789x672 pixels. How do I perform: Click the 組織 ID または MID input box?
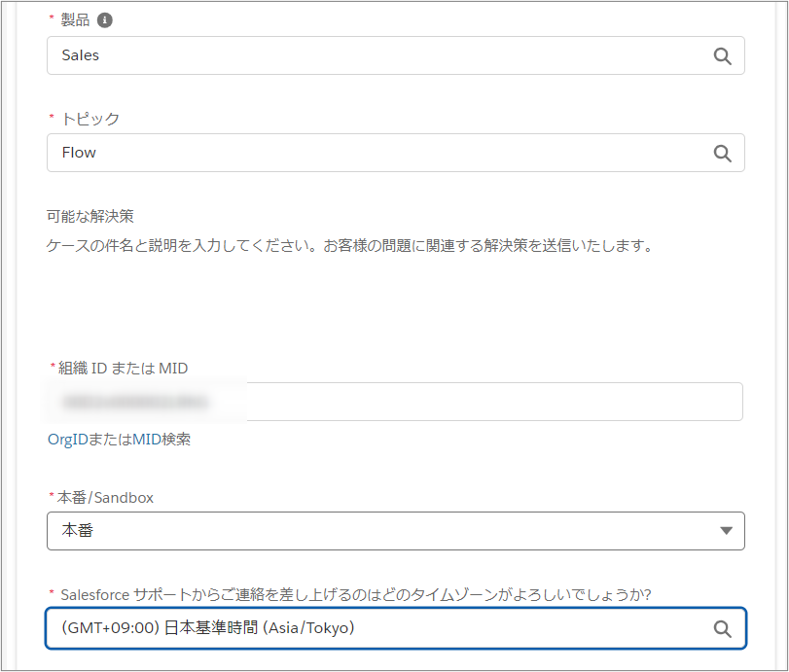pos(486,402)
